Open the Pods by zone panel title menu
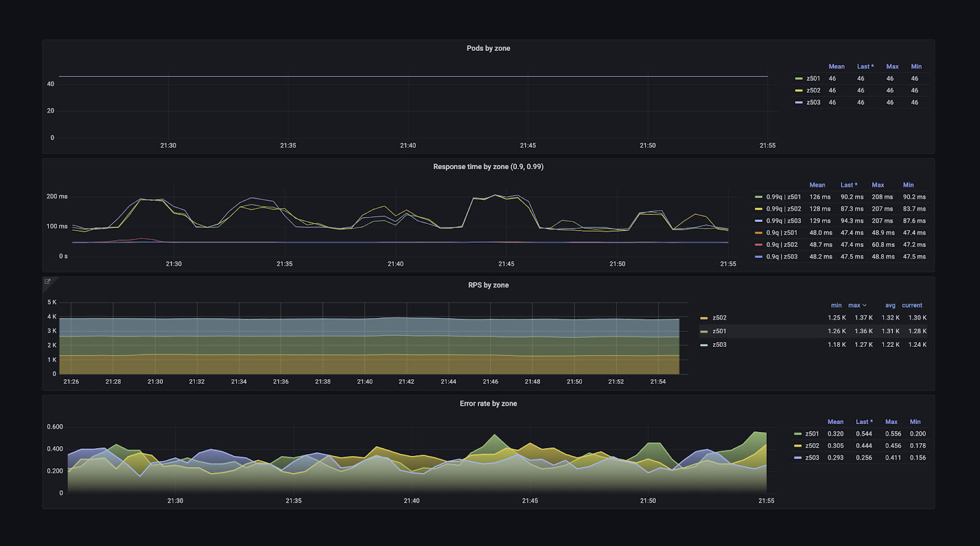This screenshot has width=980, height=546. click(x=488, y=48)
